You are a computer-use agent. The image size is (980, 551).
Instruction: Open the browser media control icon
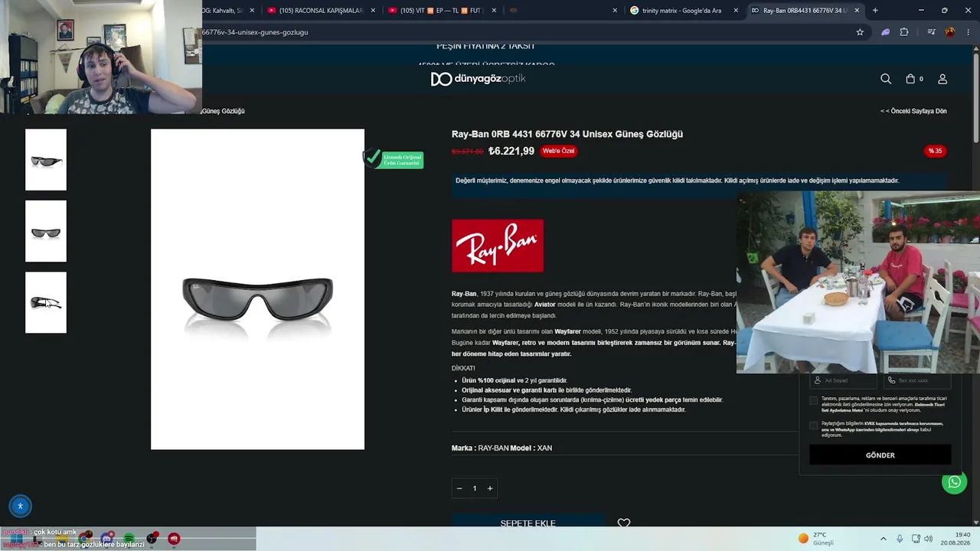[931, 32]
